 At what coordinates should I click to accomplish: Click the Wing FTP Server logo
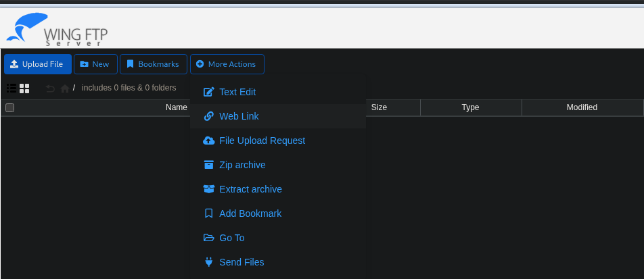(57, 29)
